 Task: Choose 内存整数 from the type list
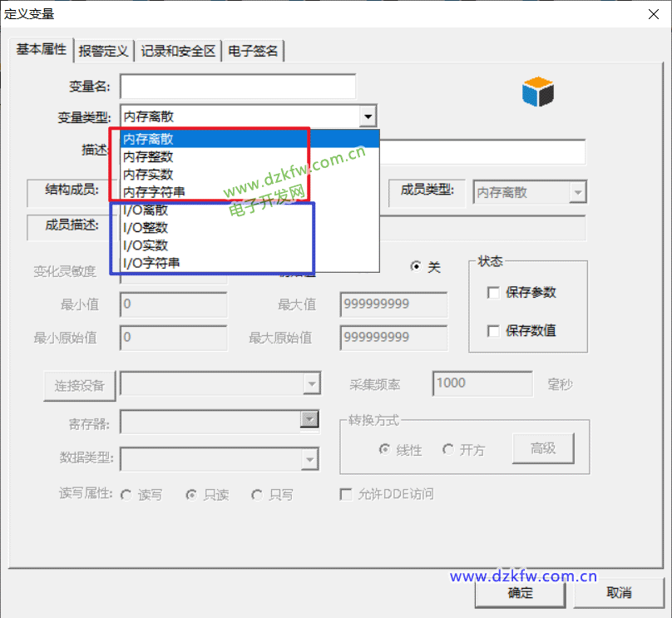(x=148, y=156)
